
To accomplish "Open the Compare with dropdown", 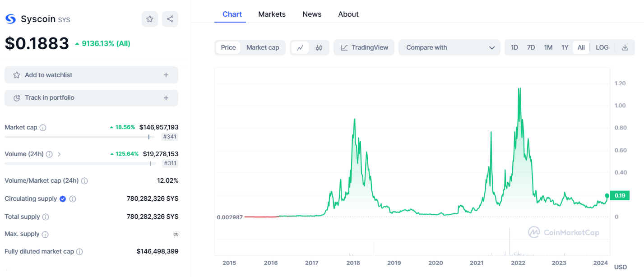I will click(449, 47).
